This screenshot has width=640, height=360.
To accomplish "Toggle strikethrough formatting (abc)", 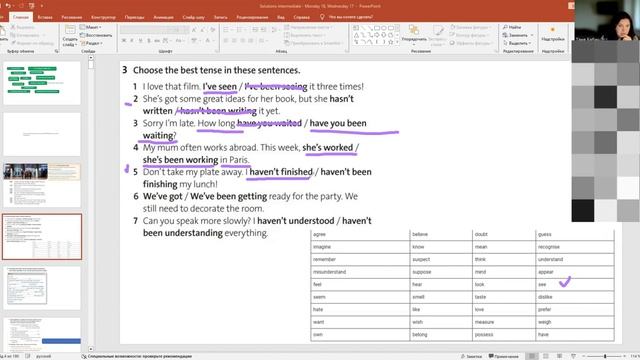I will click(157, 41).
